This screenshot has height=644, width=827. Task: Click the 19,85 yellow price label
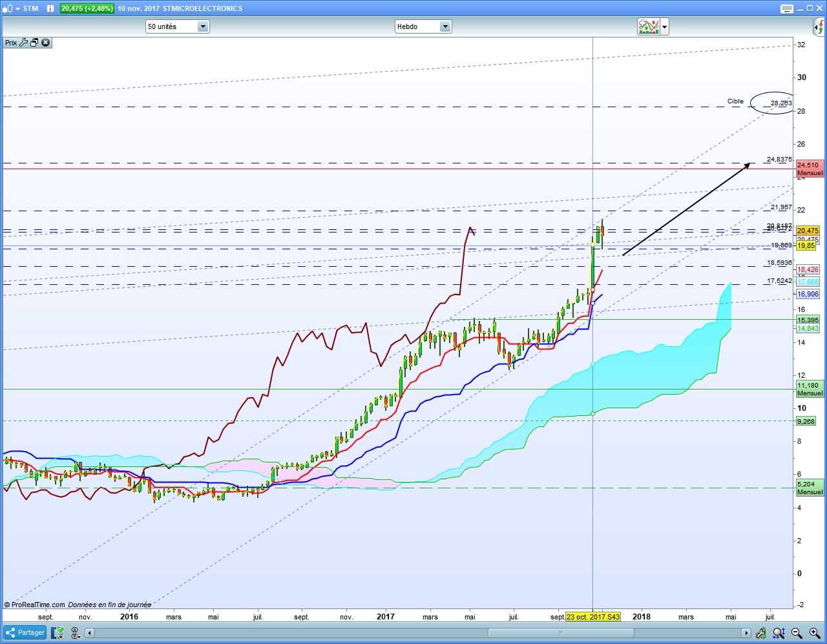(x=806, y=246)
